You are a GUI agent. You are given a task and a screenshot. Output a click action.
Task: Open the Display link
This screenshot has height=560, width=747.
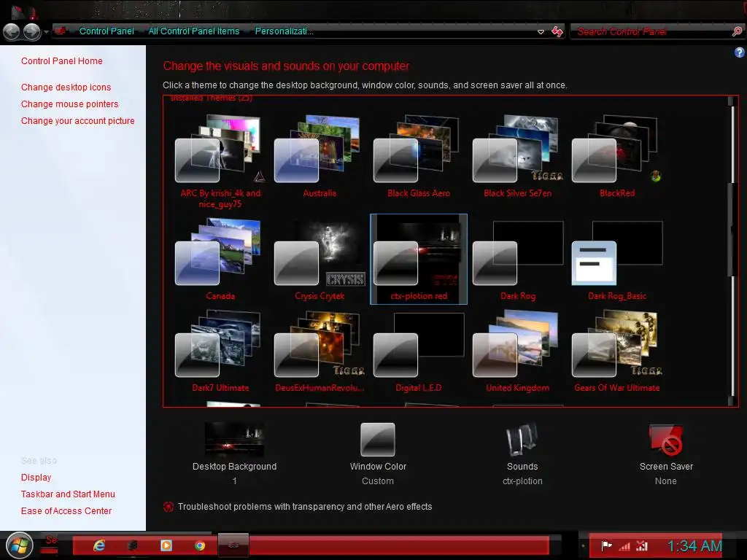tap(36, 477)
